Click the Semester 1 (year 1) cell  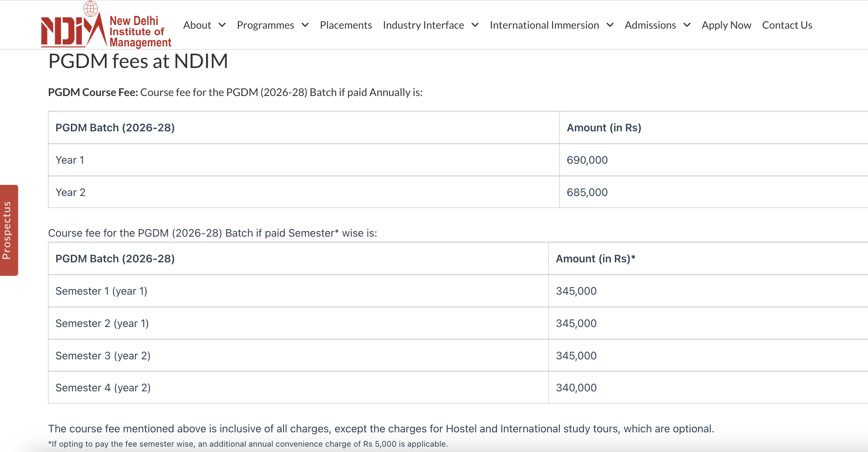tap(102, 291)
